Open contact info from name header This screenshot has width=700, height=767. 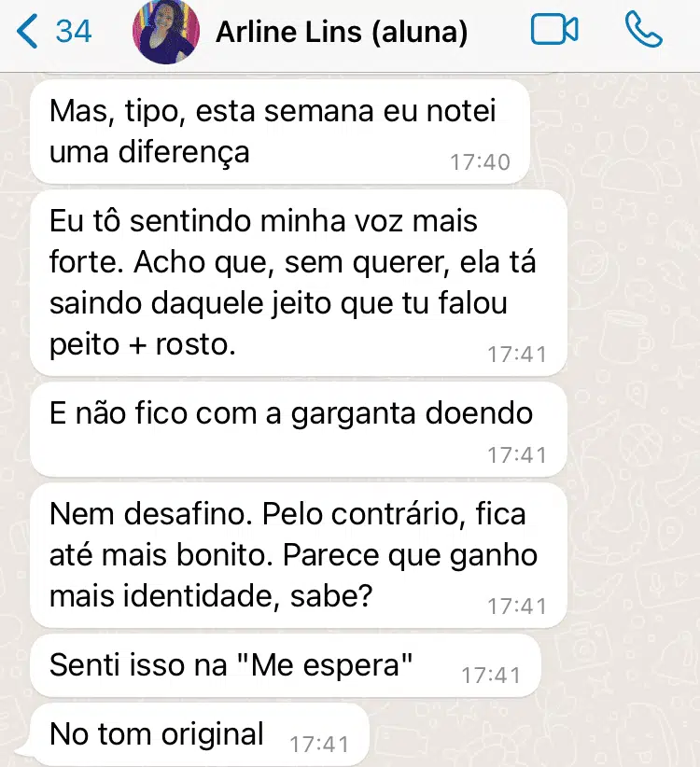click(x=342, y=32)
